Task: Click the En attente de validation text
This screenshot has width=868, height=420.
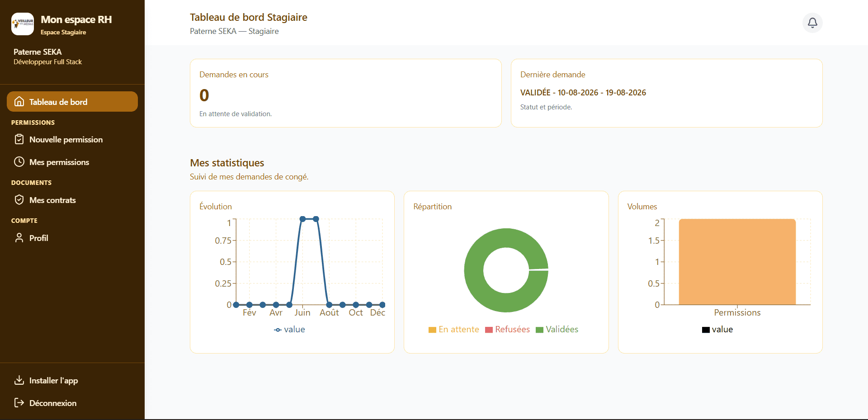Action: point(236,114)
